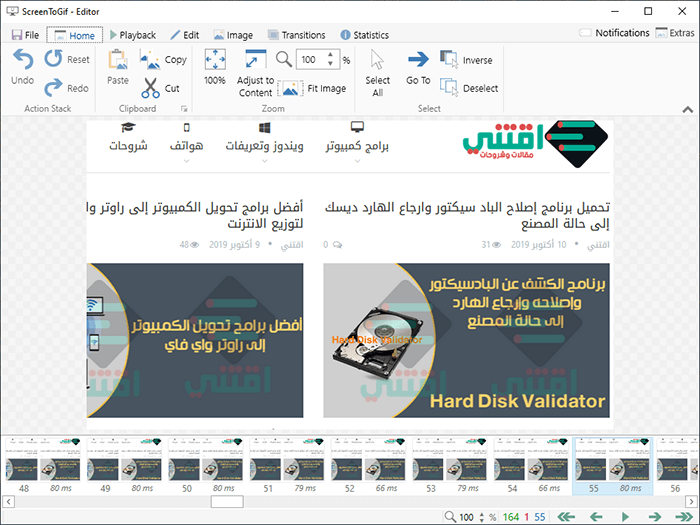
Task: Click the Undo arrow icon
Action: click(x=22, y=59)
